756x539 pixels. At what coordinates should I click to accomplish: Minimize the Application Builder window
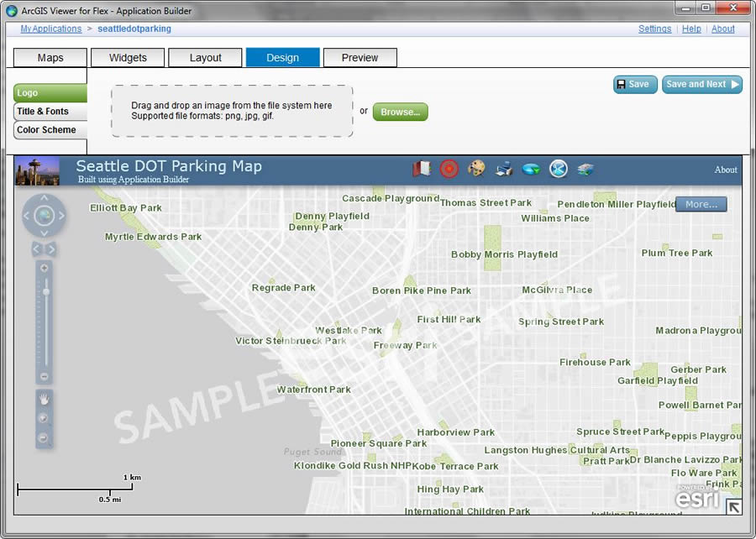click(685, 8)
